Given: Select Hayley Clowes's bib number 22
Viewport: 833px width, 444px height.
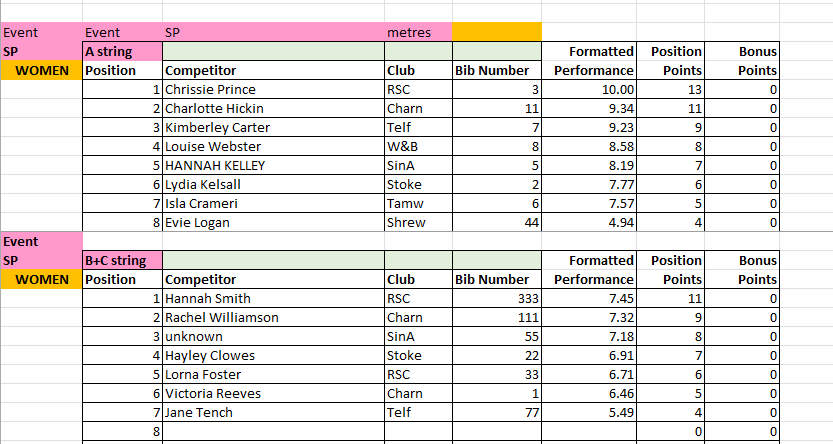Looking at the screenshot, I should [496, 356].
